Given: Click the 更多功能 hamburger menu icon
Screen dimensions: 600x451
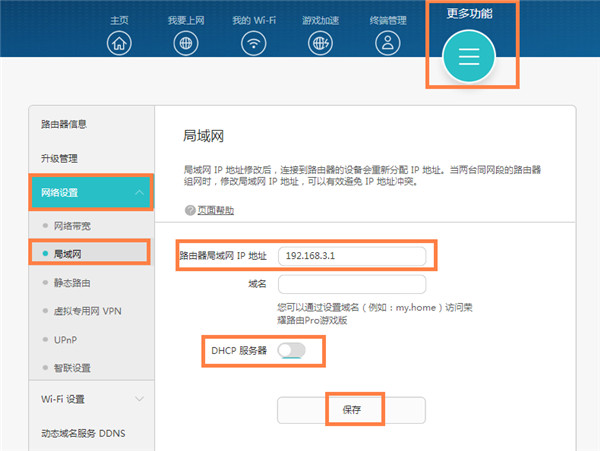Looking at the screenshot, I should [470, 57].
